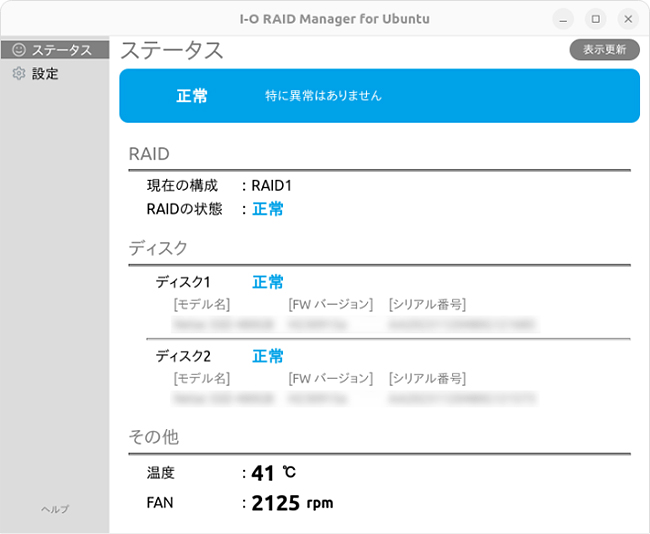The width and height of the screenshot is (650, 534).
Task: Click the blue 正常 status banner
Action: point(379,96)
